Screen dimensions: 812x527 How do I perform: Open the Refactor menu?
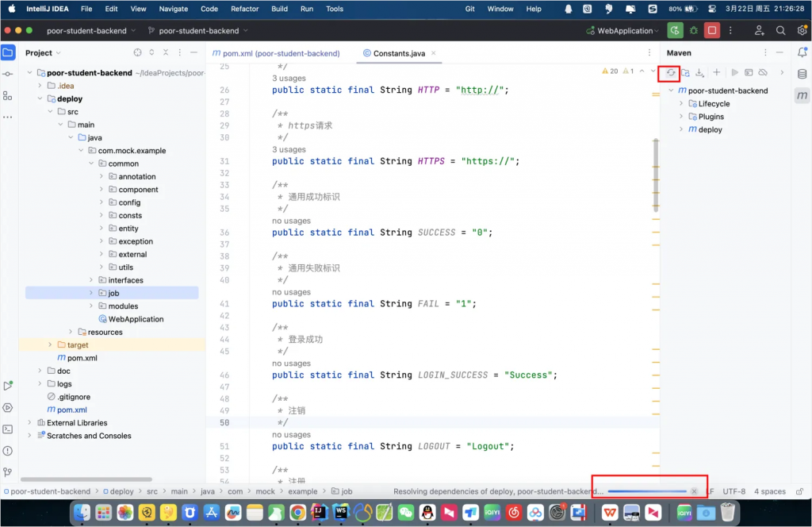click(244, 9)
